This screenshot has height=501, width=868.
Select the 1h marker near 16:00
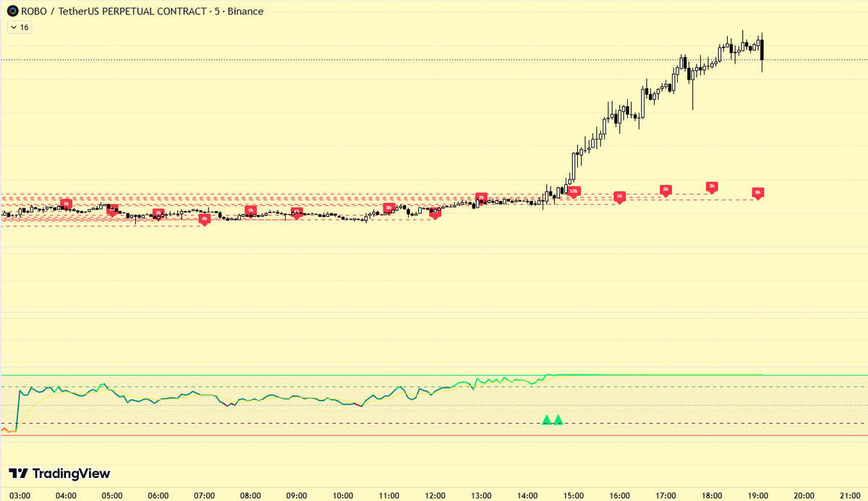coord(619,197)
